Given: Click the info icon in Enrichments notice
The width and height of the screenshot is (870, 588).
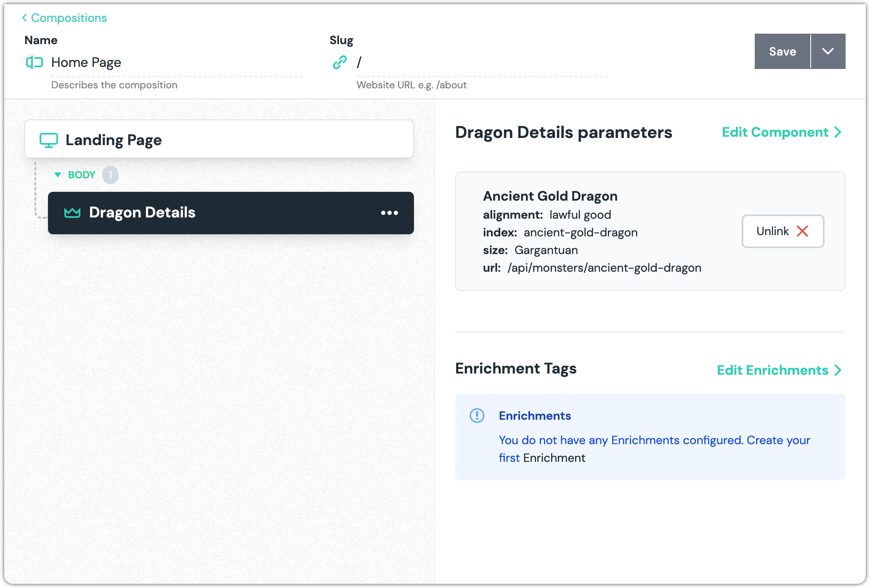Looking at the screenshot, I should [x=477, y=416].
